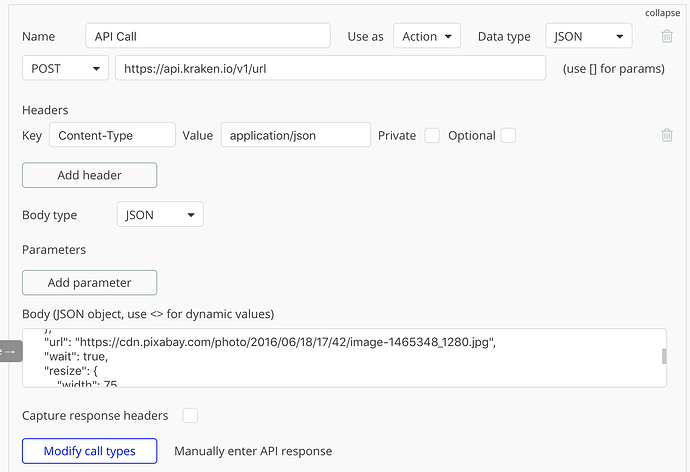This screenshot has width=690, height=472.
Task: Toggle the Optional checkbox for the header
Action: (508, 135)
